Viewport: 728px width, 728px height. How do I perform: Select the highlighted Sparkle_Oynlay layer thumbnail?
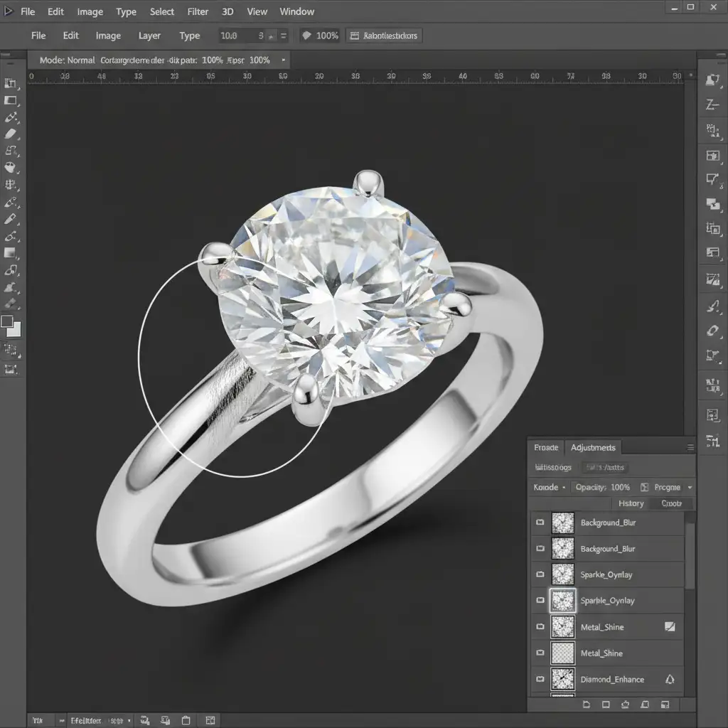563,601
